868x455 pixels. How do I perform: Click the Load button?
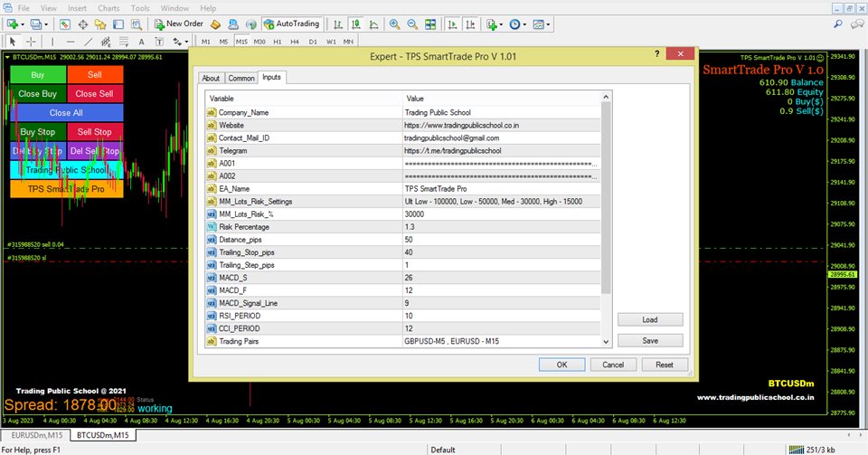pyautogui.click(x=650, y=320)
